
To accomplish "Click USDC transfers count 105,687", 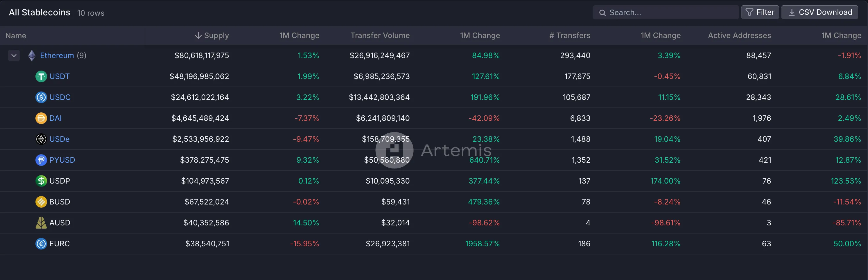I will [x=577, y=97].
